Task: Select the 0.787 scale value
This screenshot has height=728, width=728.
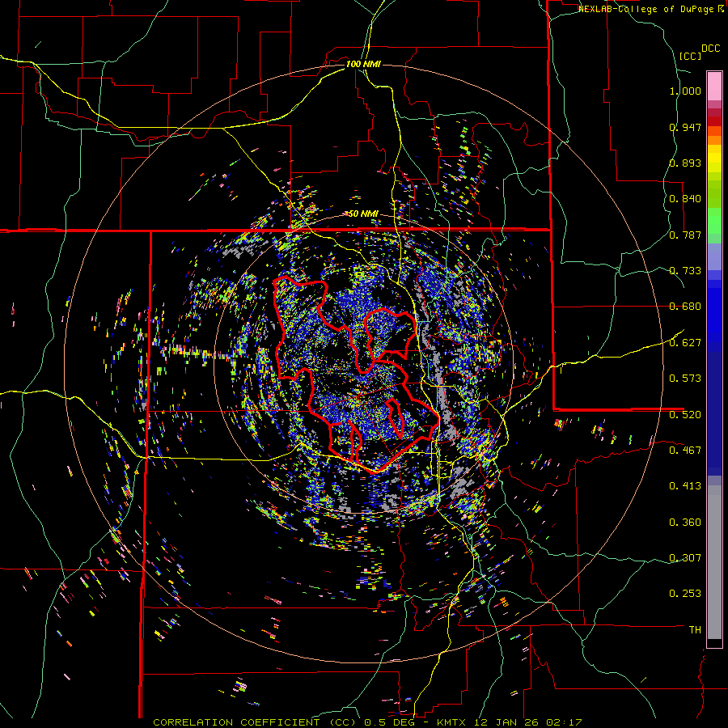Action: (x=685, y=235)
